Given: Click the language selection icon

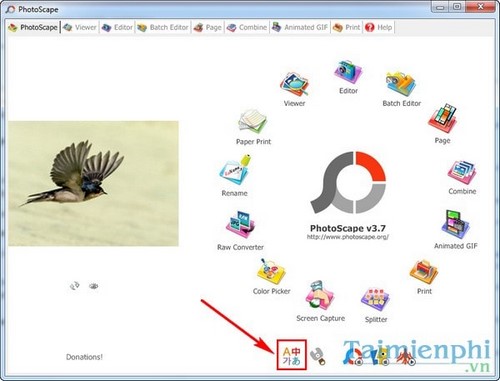Looking at the screenshot, I should click(x=291, y=355).
